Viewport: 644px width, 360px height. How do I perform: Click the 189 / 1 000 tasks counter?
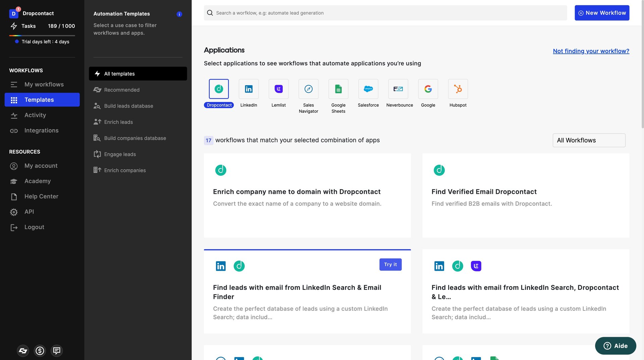point(61,26)
